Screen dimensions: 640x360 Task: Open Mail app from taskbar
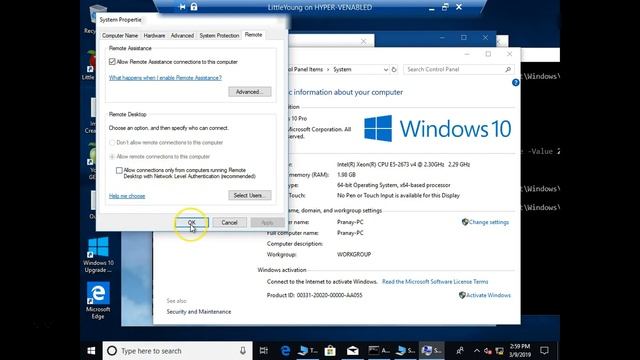point(353,351)
